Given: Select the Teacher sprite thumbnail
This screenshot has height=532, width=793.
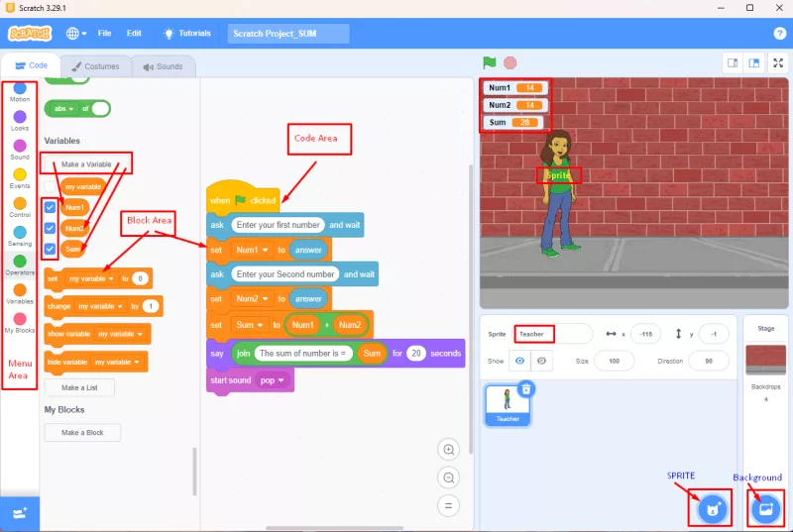Looking at the screenshot, I should [x=508, y=406].
